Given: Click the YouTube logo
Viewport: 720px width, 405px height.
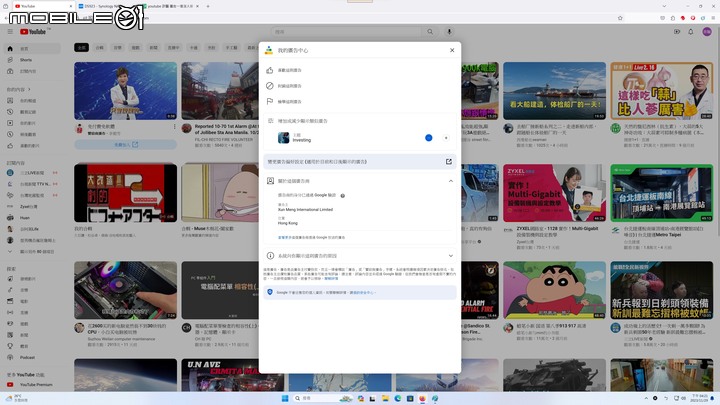Looking at the screenshot, I should [33, 32].
